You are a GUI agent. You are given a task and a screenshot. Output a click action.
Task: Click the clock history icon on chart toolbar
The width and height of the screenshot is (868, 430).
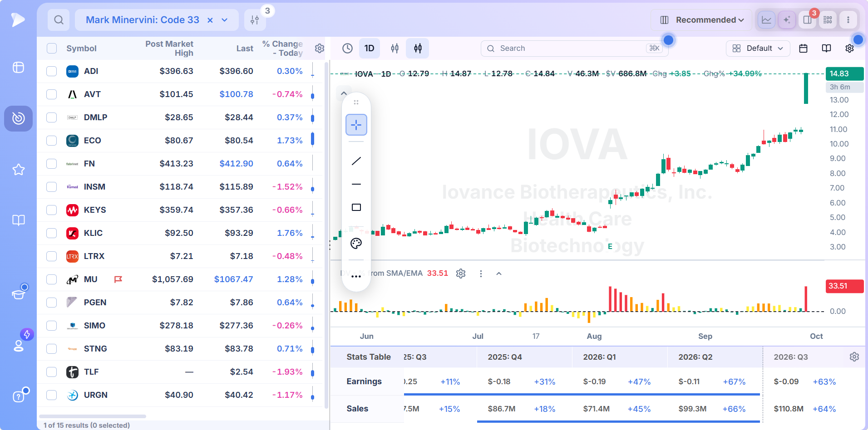point(347,49)
